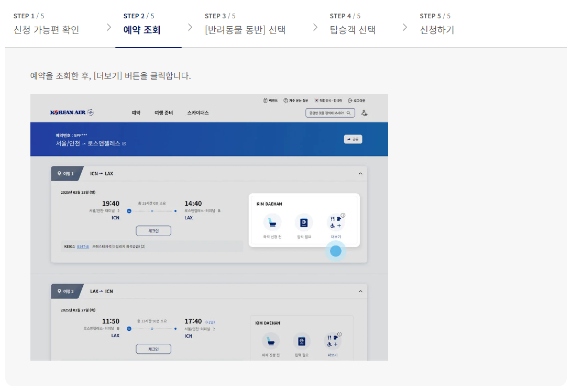The image size is (572, 392).
Task: Open the STEP 5 신청하기 tab
Action: click(x=437, y=24)
